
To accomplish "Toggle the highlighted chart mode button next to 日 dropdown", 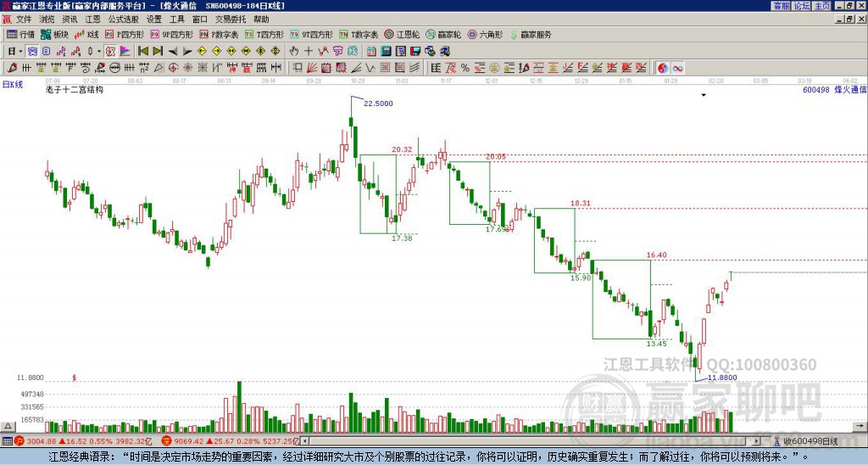I will click(x=32, y=51).
